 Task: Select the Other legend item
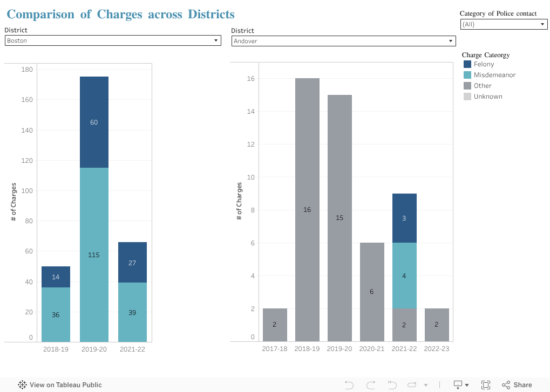(x=483, y=86)
